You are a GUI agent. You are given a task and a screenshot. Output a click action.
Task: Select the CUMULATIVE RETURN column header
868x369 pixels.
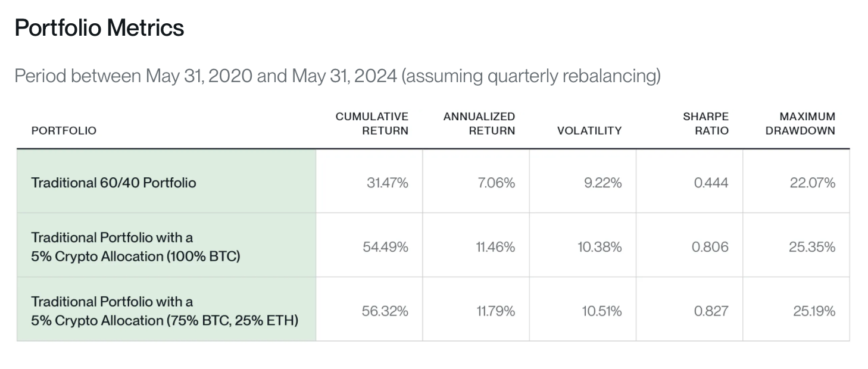click(372, 123)
